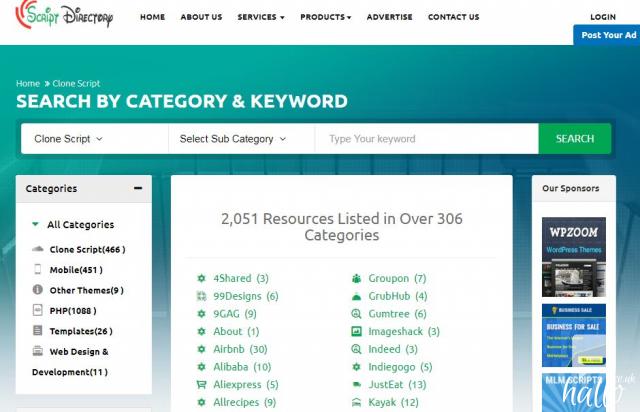Open the Allrecipes (9) listing link
640x412 pixels.
pos(244,402)
